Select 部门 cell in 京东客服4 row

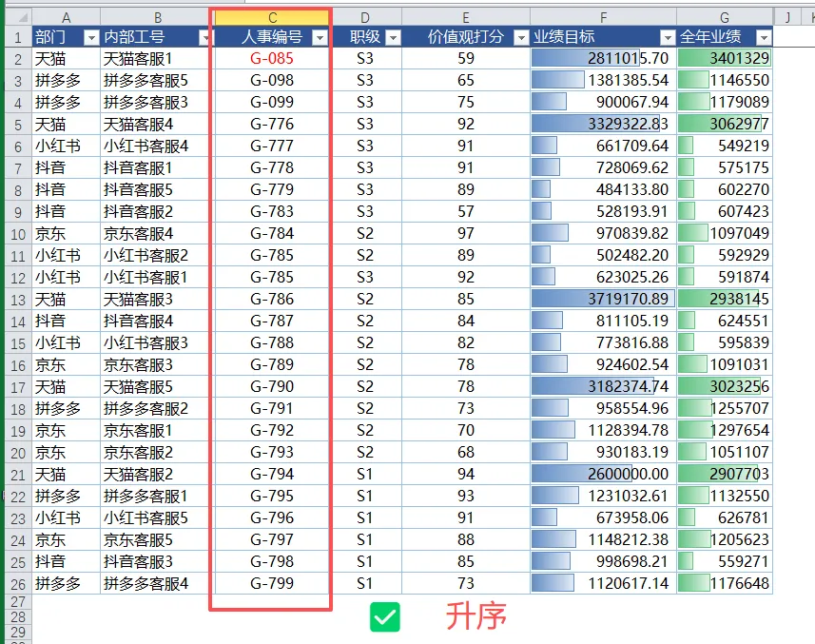click(x=66, y=233)
